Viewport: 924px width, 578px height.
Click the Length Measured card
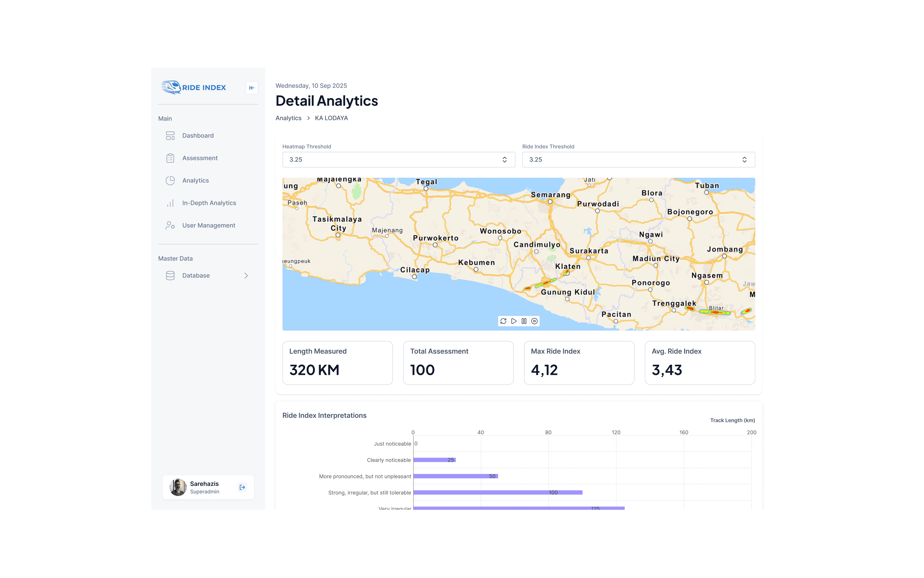(x=338, y=363)
